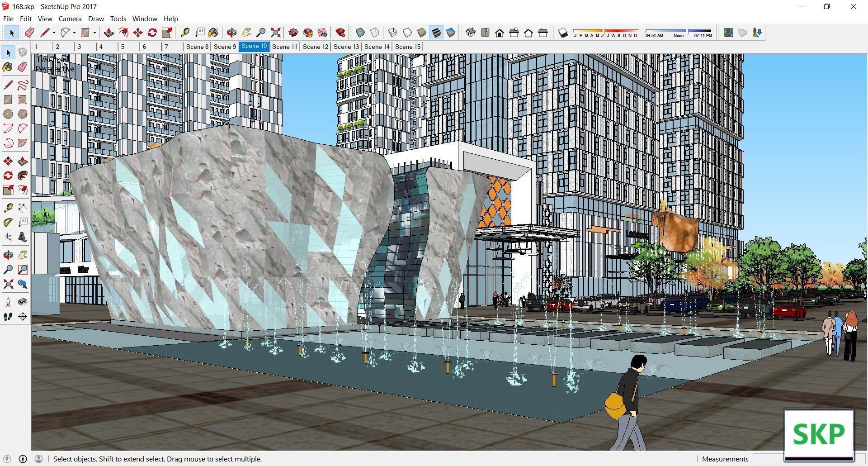Select the Follow Me tool in left palette
Viewport: 868px width, 466px height.
click(23, 176)
